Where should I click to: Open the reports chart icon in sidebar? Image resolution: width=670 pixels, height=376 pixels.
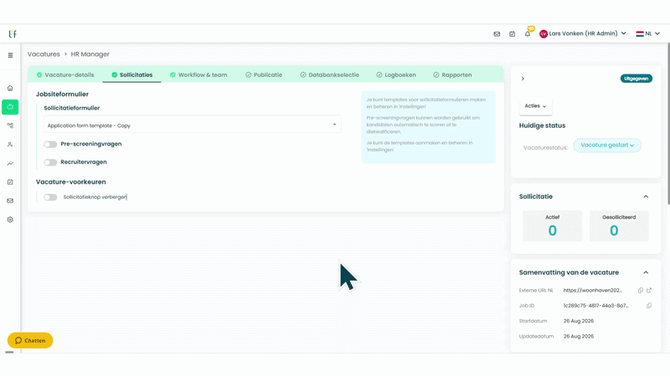(10, 163)
